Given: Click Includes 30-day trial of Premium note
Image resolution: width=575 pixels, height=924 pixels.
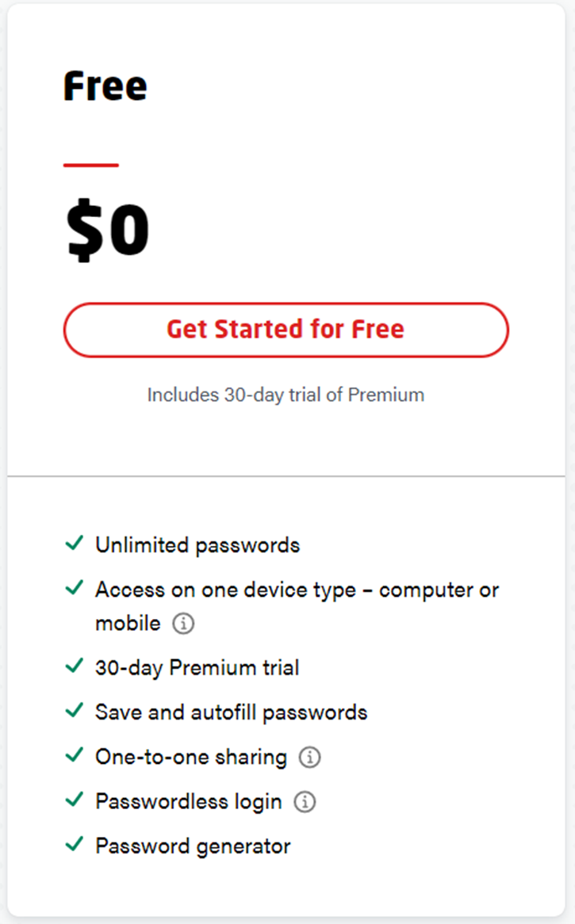Looking at the screenshot, I should coord(286,395).
